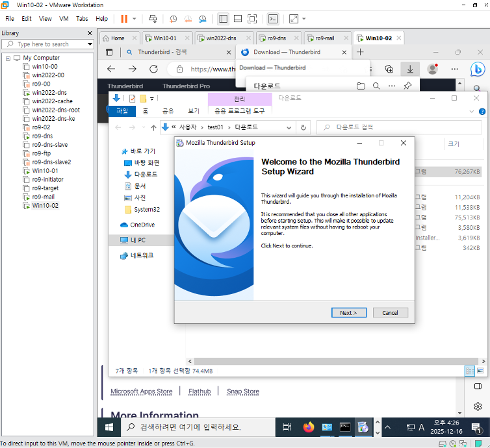Click the Edge profile avatar icon
This screenshot has width=490, height=448.
click(x=433, y=69)
